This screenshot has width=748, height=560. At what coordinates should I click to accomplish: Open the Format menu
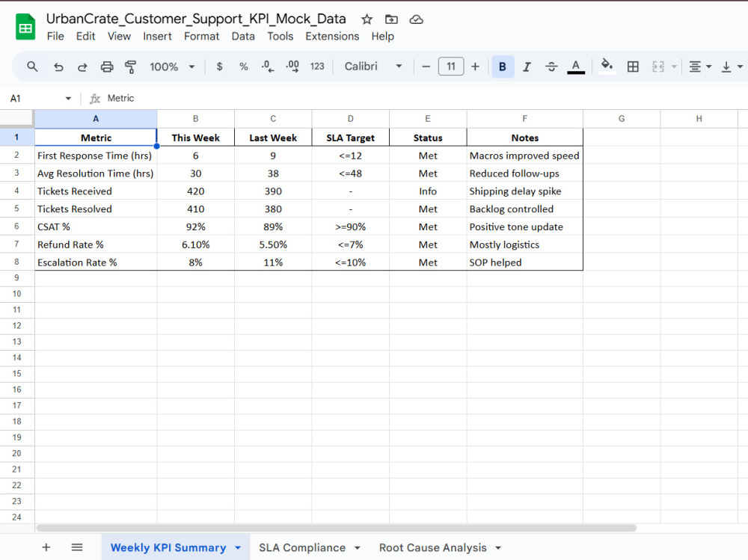tap(201, 36)
